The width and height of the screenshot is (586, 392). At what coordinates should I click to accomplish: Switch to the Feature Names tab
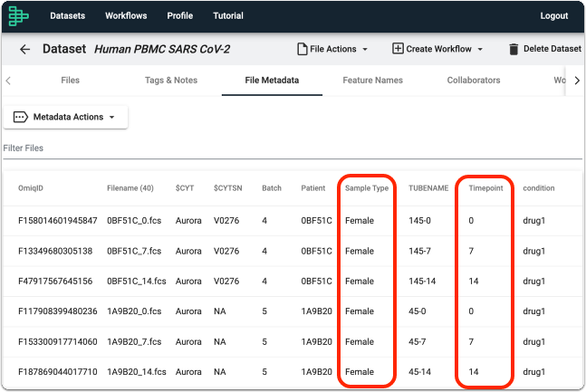pyautogui.click(x=372, y=81)
